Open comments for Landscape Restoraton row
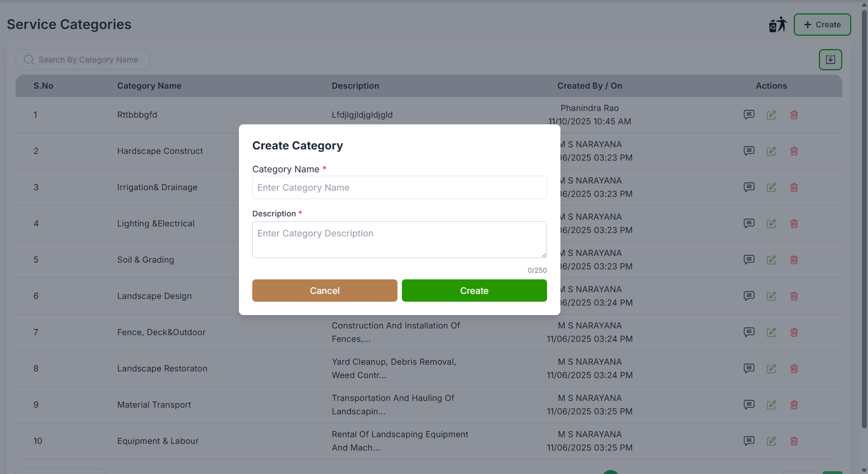Image resolution: width=868 pixels, height=474 pixels. click(749, 369)
